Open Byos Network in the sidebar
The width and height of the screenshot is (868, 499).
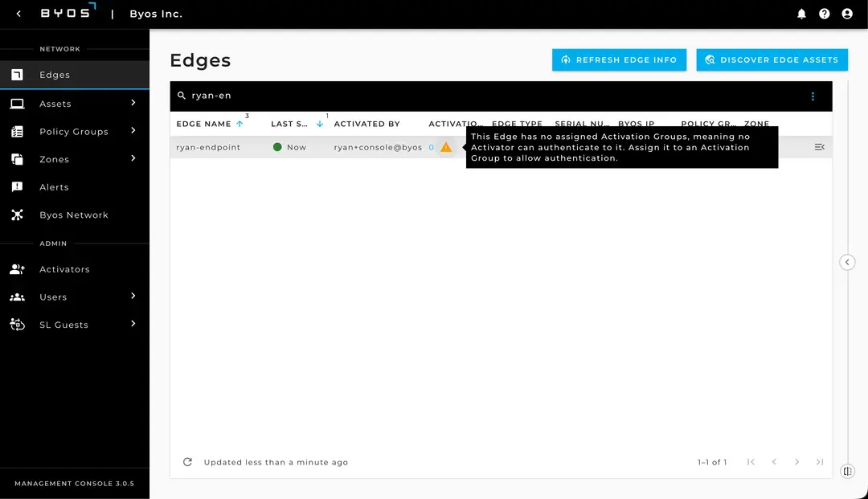click(x=74, y=215)
